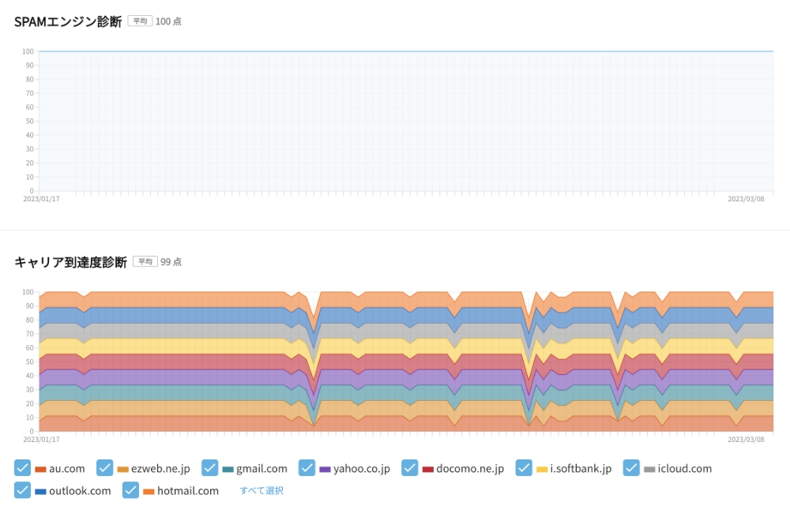Uncheck the au.com checkbox
Image resolution: width=790 pixels, height=532 pixels.
pos(23,468)
